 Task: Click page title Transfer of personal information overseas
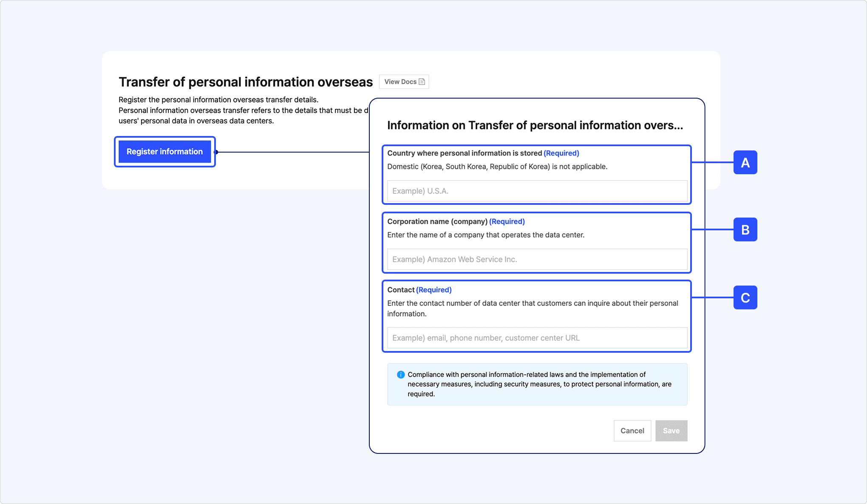pos(246,82)
